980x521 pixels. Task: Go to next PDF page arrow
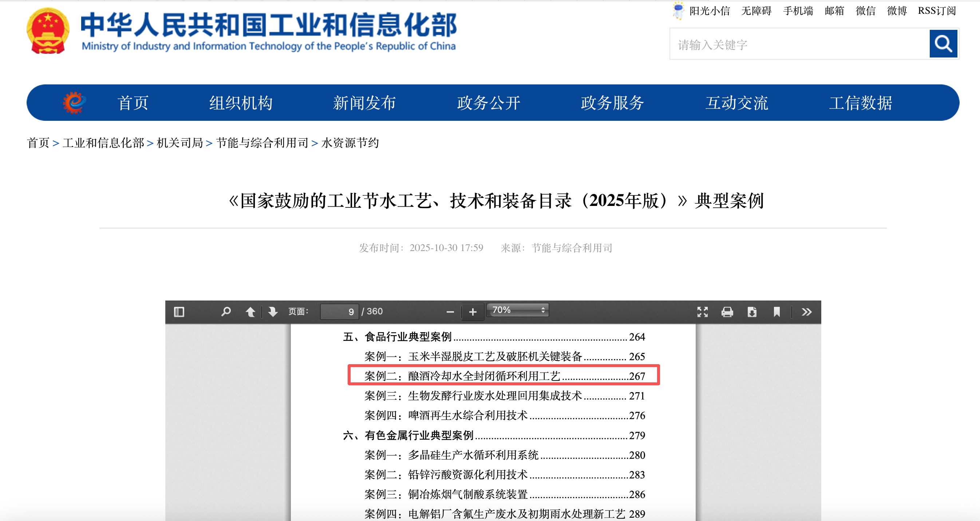272,312
